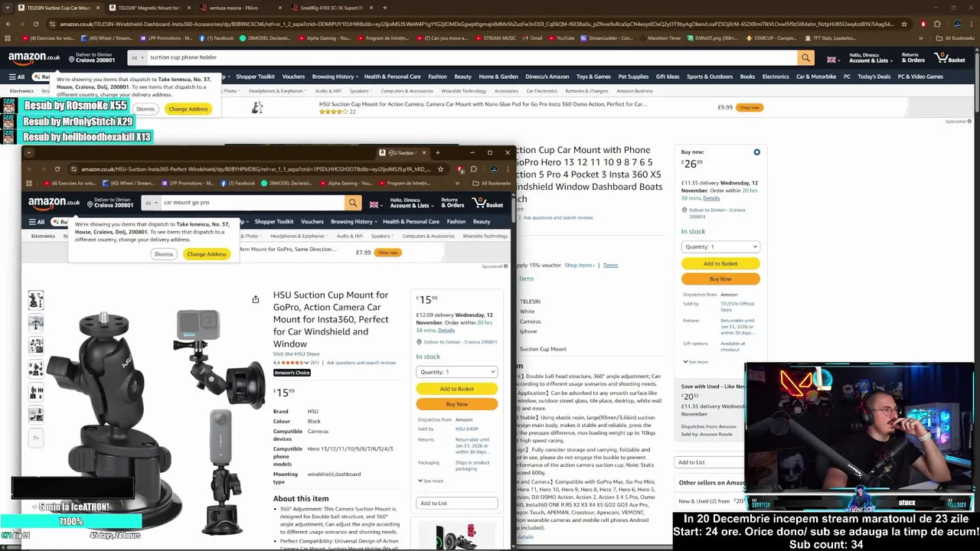Click the share icon beside product image

256,299
